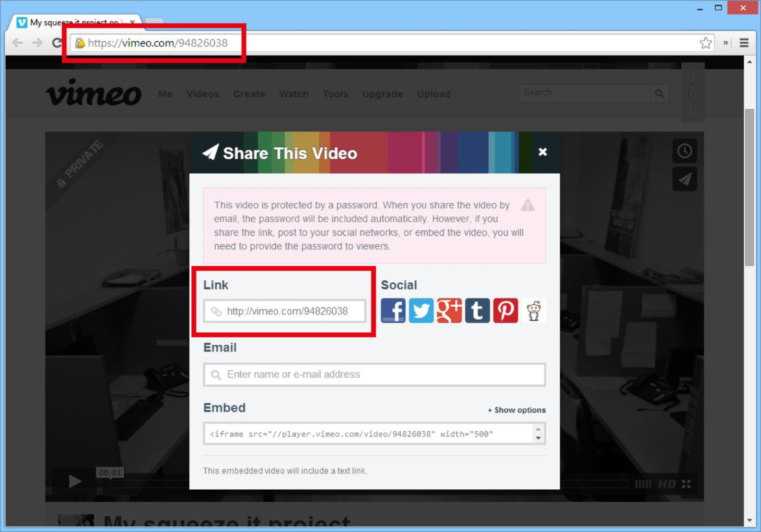
Task: Click the paper plane share icon on the video
Action: click(x=684, y=179)
